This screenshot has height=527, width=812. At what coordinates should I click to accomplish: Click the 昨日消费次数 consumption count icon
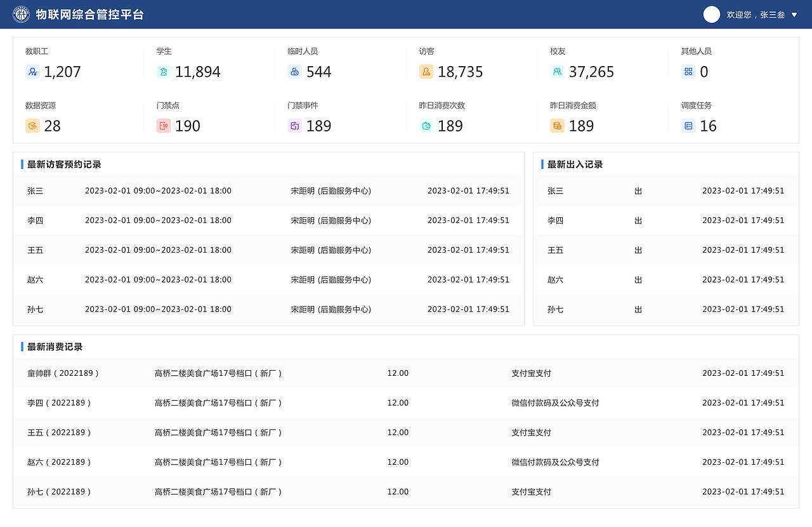click(x=425, y=126)
